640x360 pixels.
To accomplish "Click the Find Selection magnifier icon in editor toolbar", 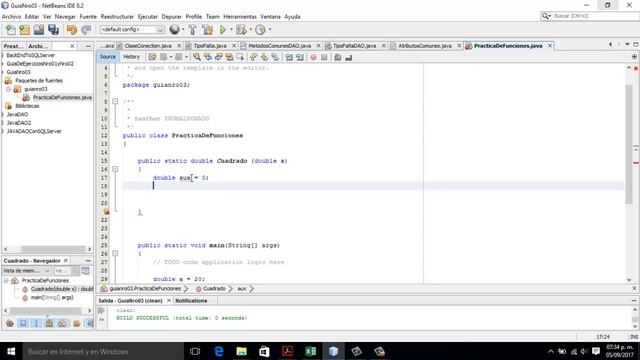I will (x=197, y=57).
